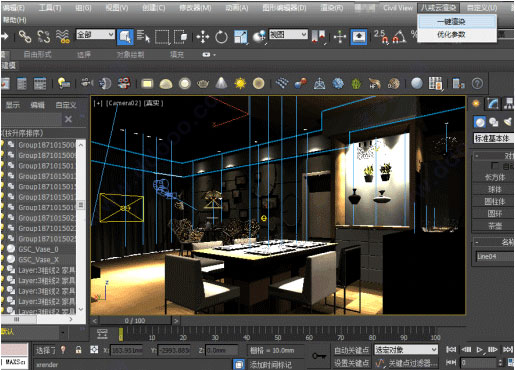Open the 标准基本体 primitive type dropdown

pyautogui.click(x=494, y=138)
